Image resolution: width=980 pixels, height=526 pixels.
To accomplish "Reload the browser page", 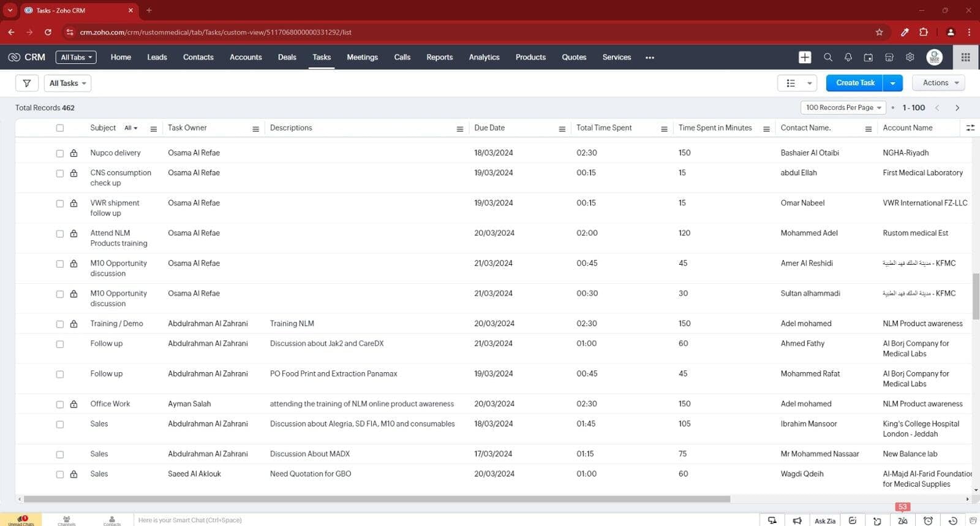I will point(48,32).
